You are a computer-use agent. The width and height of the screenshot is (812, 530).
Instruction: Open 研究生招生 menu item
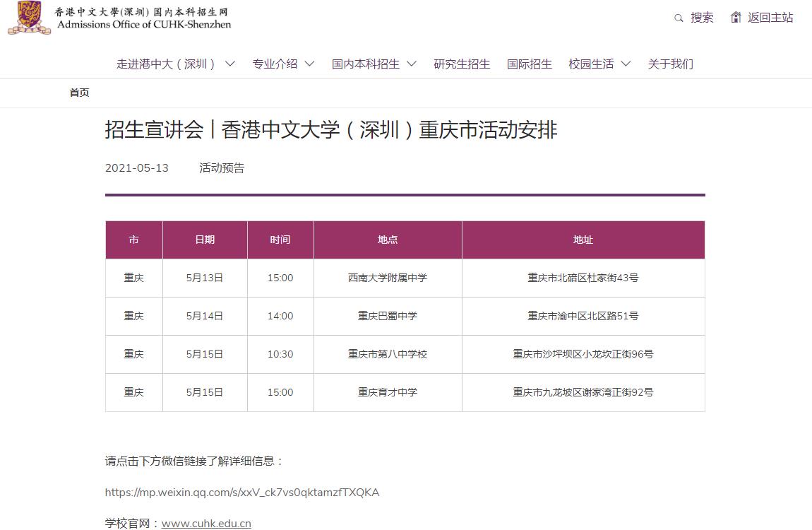pyautogui.click(x=462, y=64)
